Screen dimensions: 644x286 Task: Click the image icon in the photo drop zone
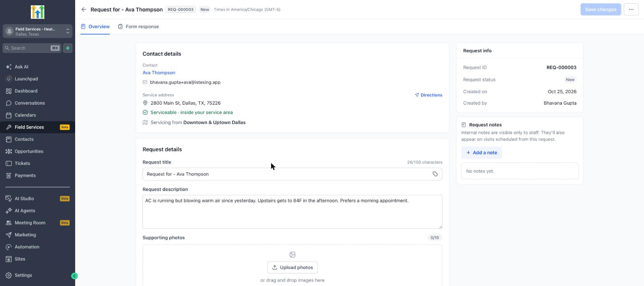click(x=292, y=255)
